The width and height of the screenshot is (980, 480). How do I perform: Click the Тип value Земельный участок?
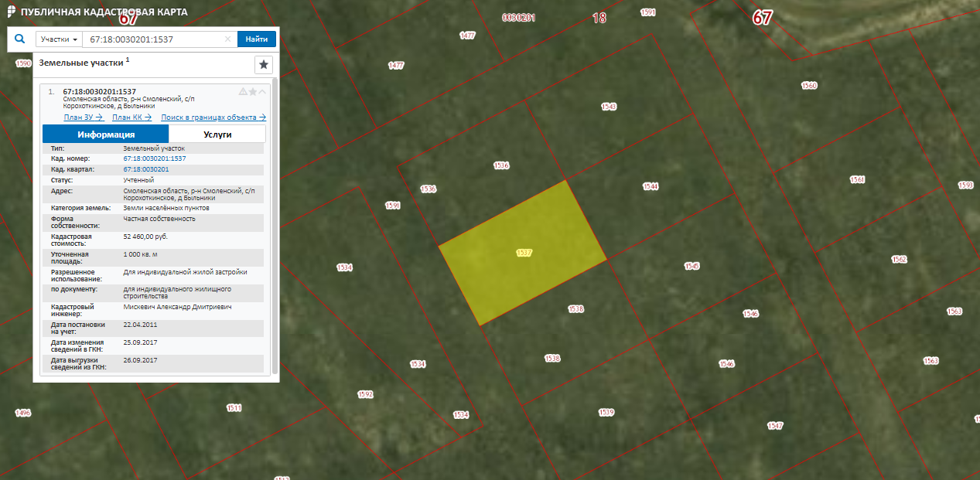154,148
